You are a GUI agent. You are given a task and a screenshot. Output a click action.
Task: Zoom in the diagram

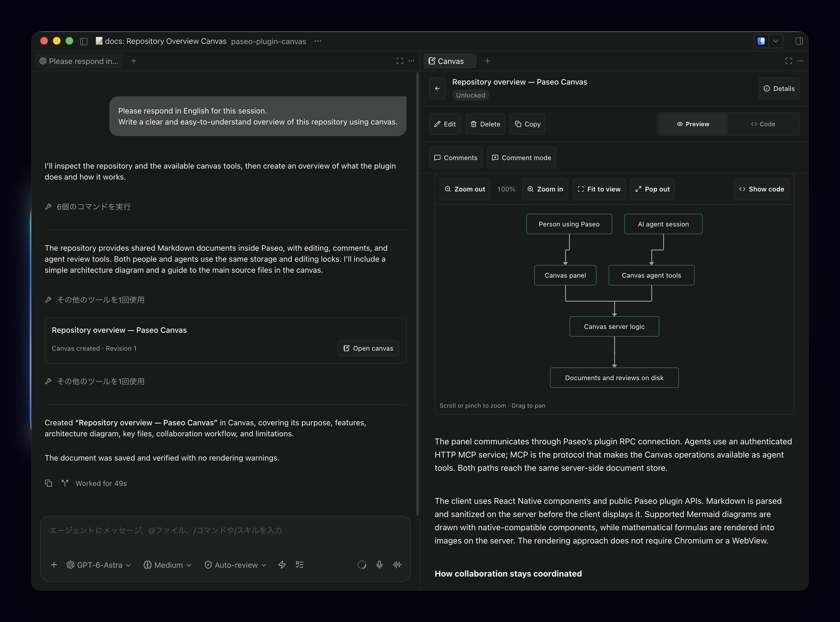point(545,189)
